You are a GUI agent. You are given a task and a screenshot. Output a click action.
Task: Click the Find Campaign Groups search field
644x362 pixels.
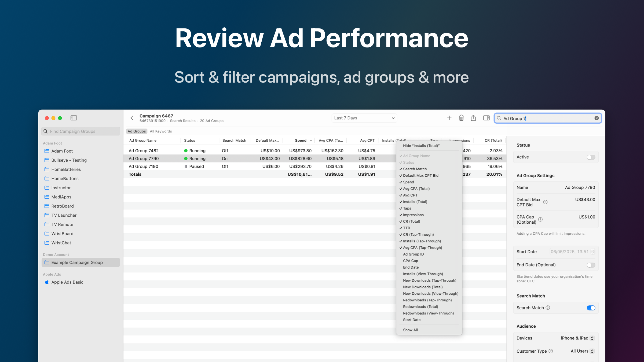[80, 131]
